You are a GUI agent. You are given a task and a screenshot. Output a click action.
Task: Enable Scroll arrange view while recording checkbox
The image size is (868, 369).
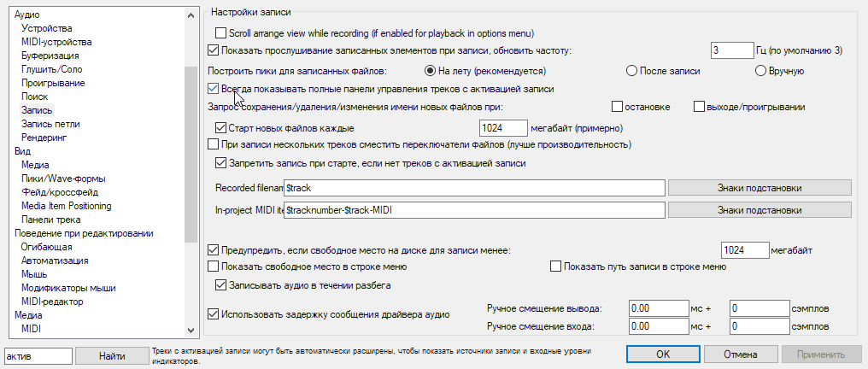[x=222, y=33]
